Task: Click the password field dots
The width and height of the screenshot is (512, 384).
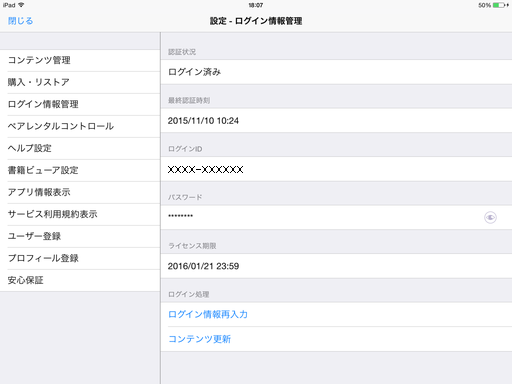Action: point(180,216)
